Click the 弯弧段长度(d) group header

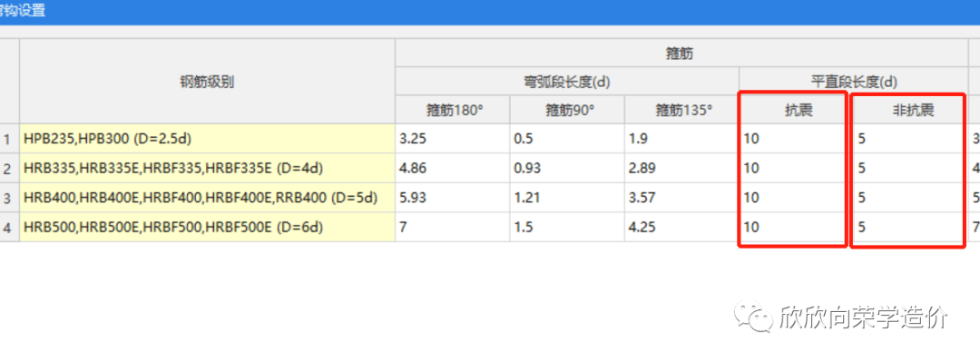pyautogui.click(x=567, y=82)
